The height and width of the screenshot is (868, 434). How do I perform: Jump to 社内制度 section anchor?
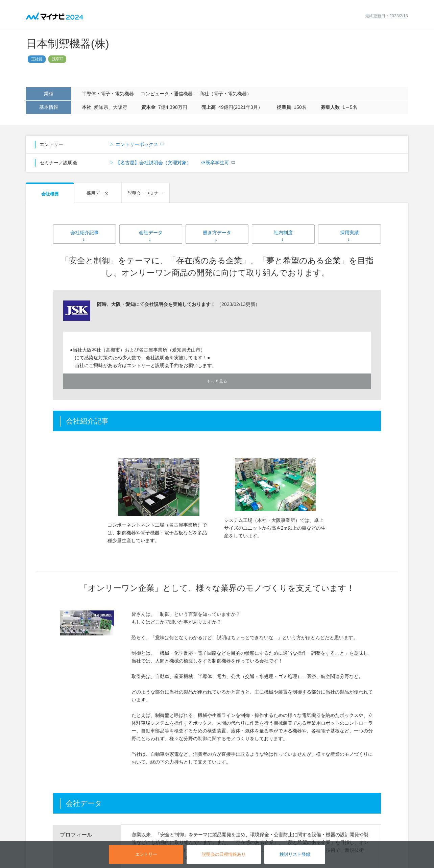(x=283, y=234)
